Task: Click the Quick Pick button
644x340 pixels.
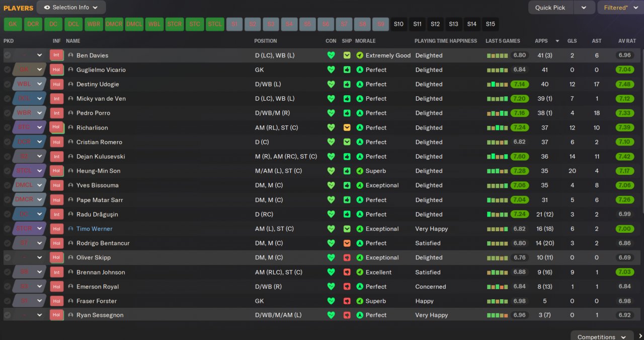Action: (550, 8)
